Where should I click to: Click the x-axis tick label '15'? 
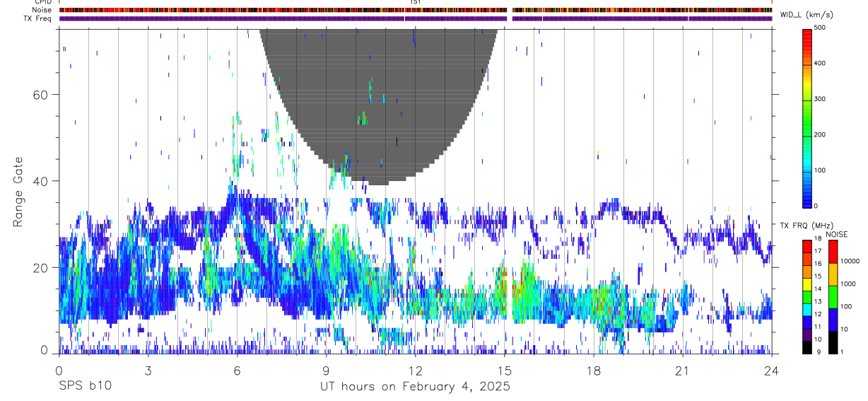[504, 370]
